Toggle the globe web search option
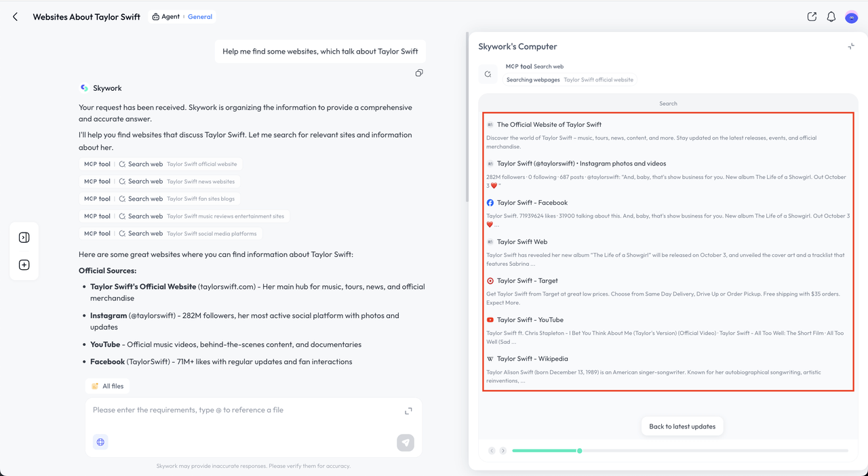Viewport: 868px width, 476px height. [x=100, y=442]
